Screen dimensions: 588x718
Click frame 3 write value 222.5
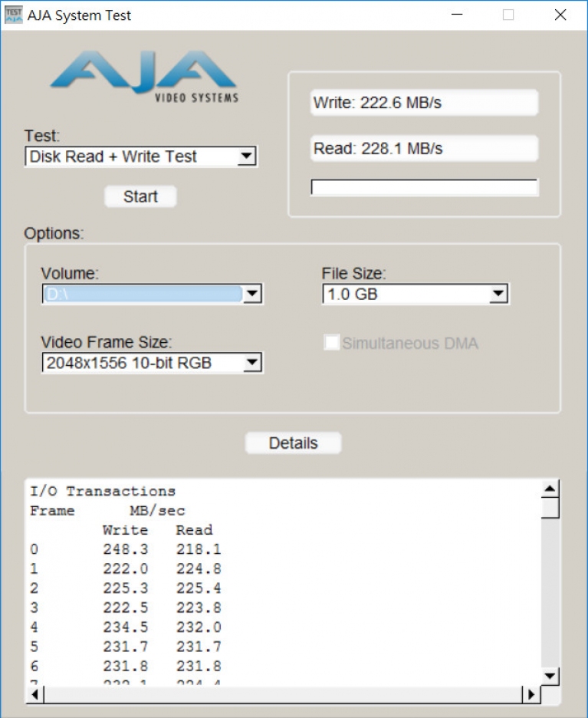point(126,608)
